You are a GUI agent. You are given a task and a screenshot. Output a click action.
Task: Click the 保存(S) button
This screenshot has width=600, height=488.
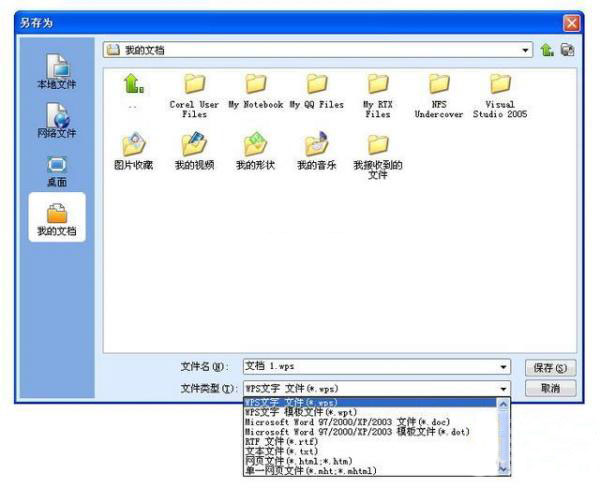(x=550, y=368)
